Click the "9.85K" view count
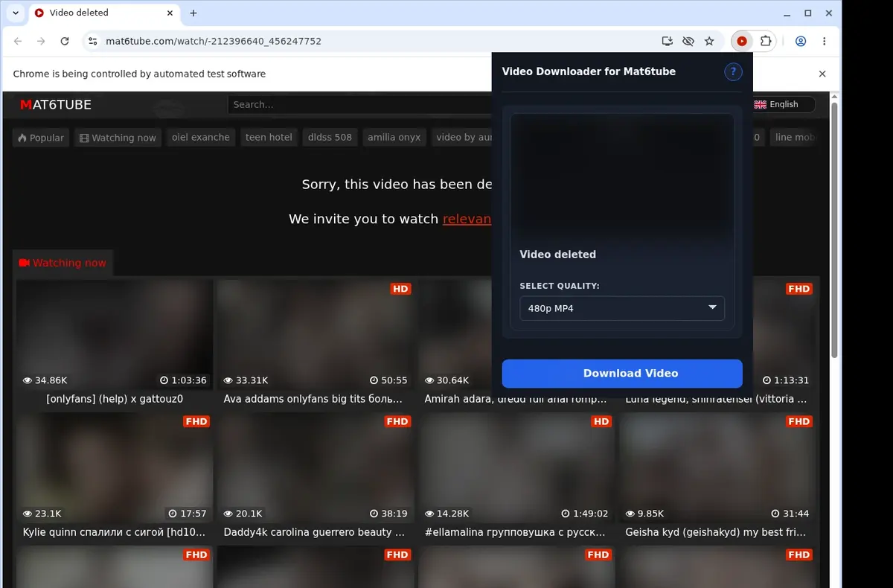 645,514
